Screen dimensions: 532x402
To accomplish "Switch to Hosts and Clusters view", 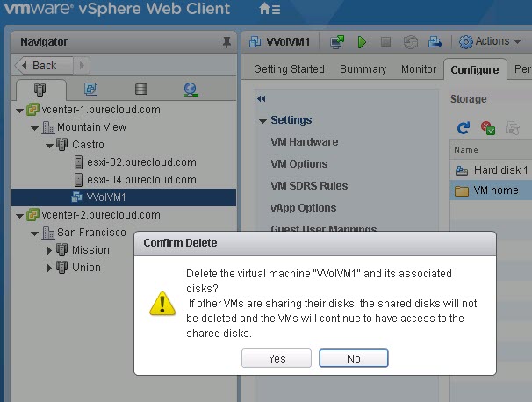I will coord(40,90).
